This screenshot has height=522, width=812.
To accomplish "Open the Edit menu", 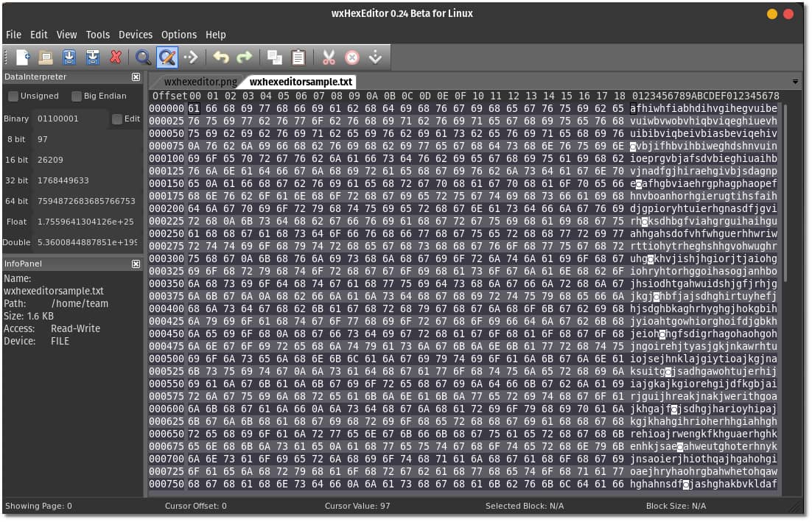I will click(39, 35).
